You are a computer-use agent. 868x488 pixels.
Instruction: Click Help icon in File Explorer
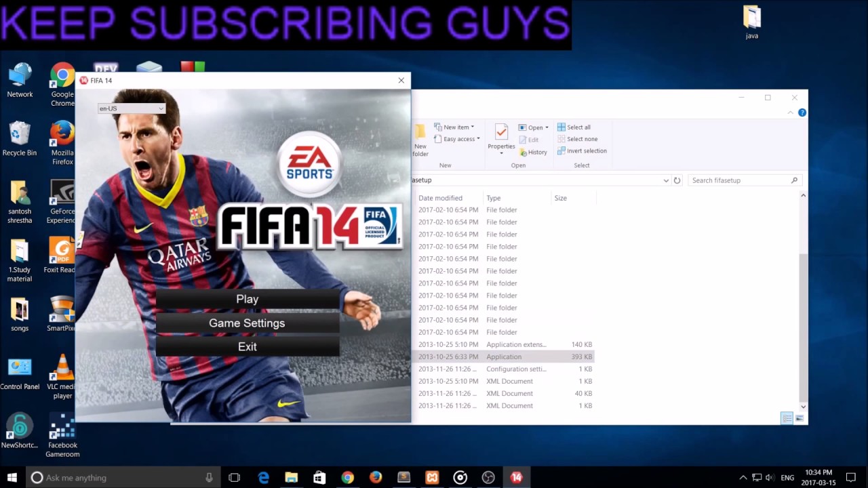coord(802,113)
